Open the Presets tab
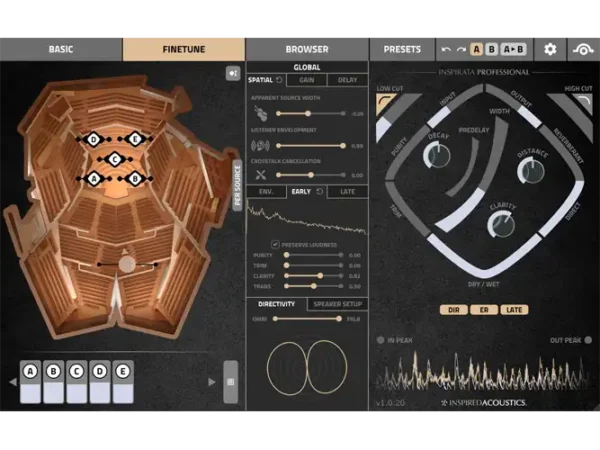Screen dimensions: 600x450 [402, 49]
